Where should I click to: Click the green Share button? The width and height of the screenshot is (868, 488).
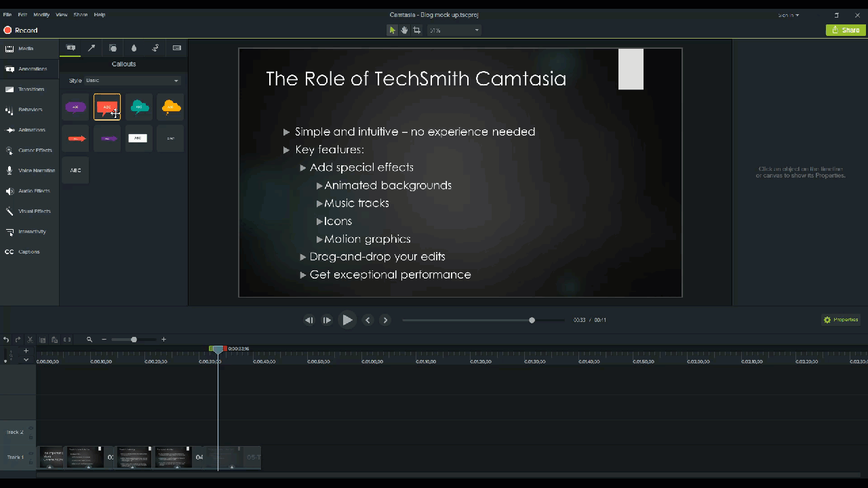[x=845, y=30]
